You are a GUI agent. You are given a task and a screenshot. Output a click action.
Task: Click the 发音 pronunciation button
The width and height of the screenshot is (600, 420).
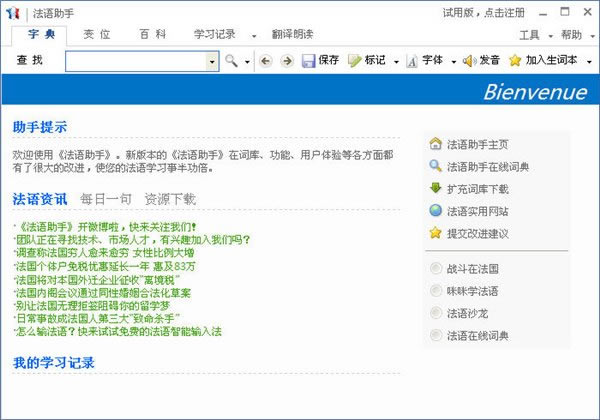[x=481, y=60]
